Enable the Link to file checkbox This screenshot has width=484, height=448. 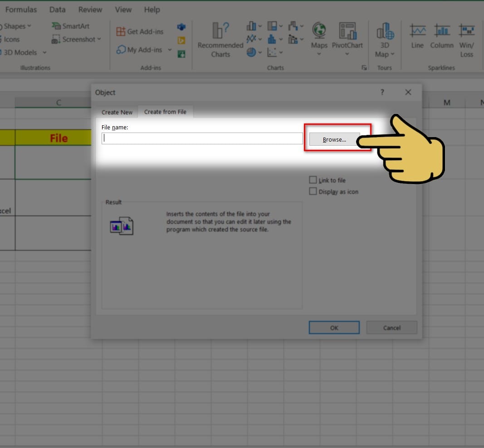[313, 180]
